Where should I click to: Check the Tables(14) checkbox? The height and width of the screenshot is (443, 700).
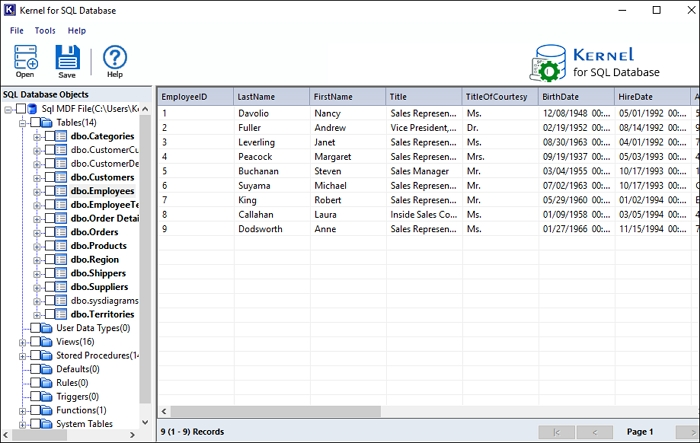35,122
